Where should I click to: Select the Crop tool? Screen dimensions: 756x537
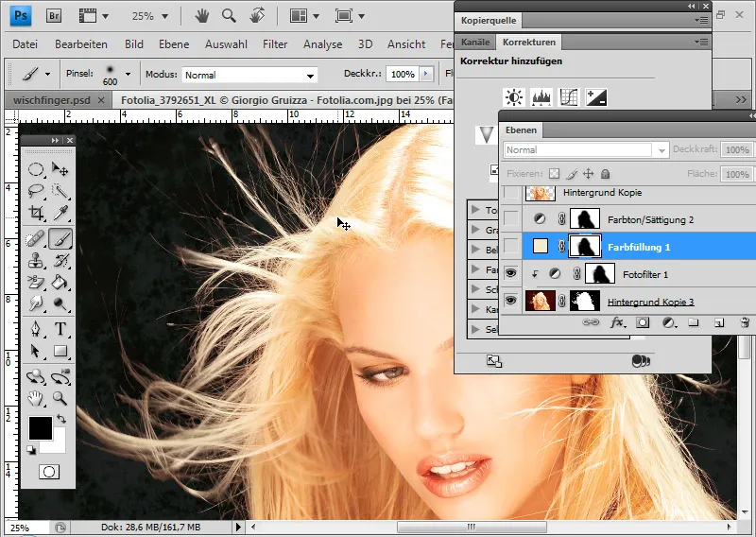tap(36, 213)
